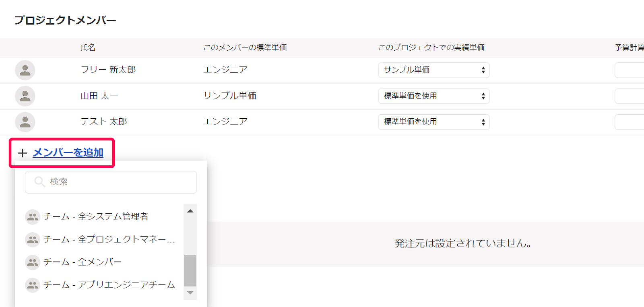Open 標準単価を使用 dropdown for テスト 太郎
The image size is (644, 307).
433,122
